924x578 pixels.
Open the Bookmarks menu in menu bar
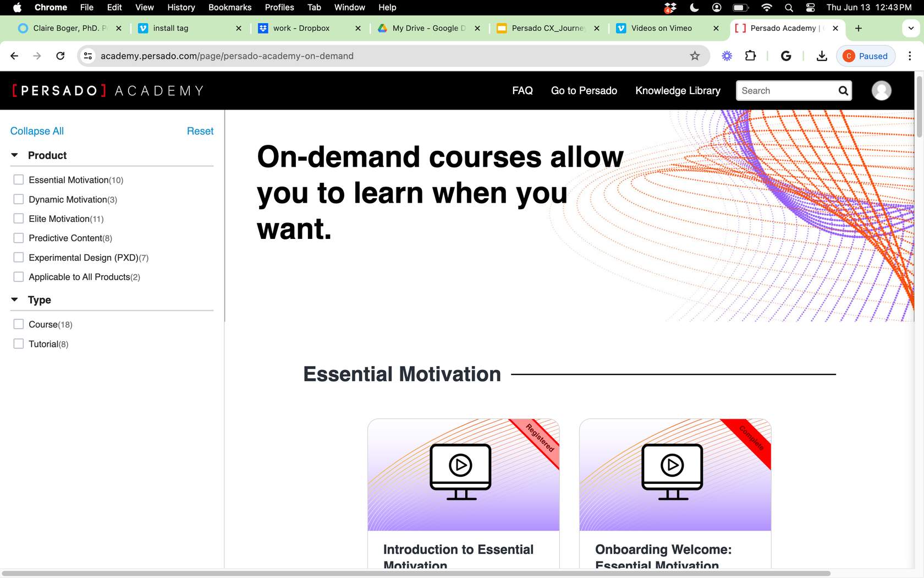coord(229,7)
